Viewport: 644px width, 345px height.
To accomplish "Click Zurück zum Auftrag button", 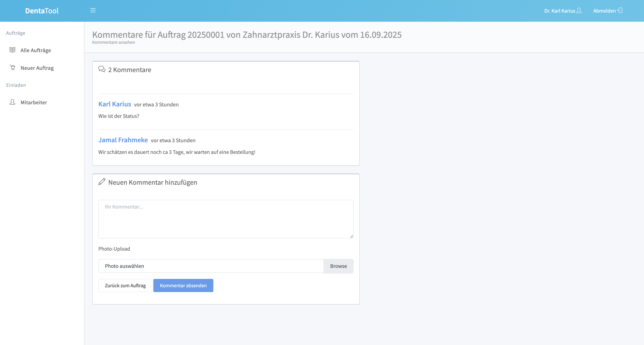I will pyautogui.click(x=125, y=285).
